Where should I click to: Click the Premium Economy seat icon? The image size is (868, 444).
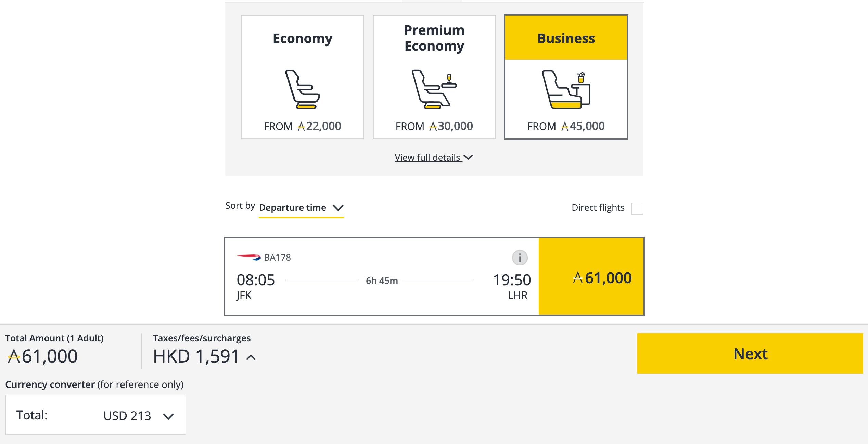(434, 91)
